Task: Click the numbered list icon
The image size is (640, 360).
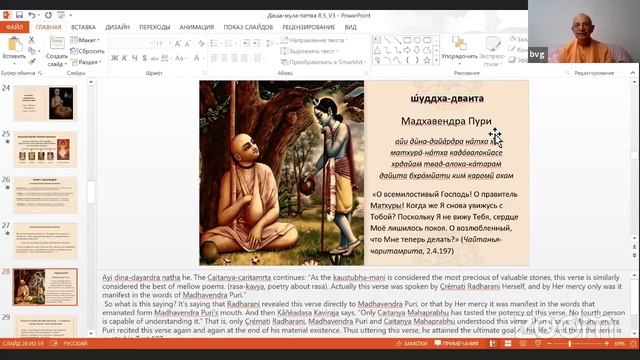Action: 230,43
